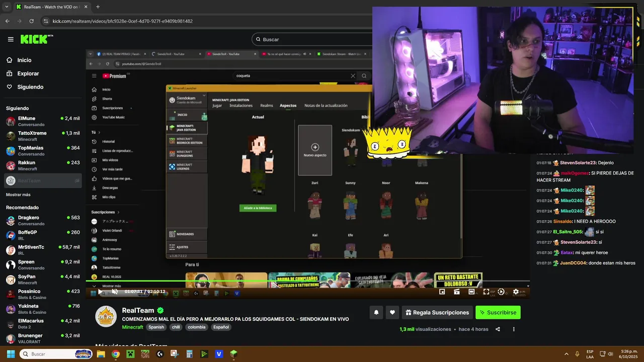
Task: Click JuanDCG04 username in chat
Action: pyautogui.click(x=574, y=263)
